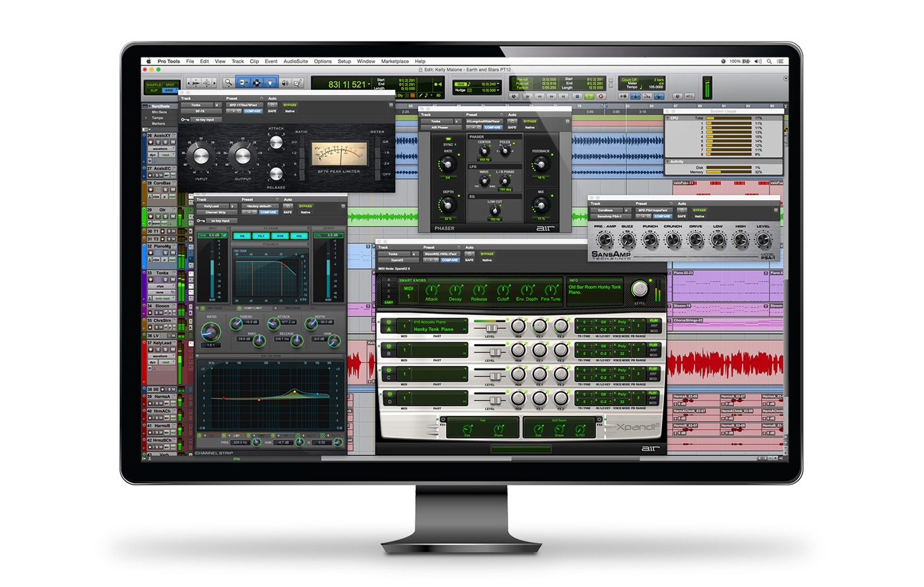Select the Selector tool in edit toolbar
This screenshot has height=587, width=924.
click(257, 83)
